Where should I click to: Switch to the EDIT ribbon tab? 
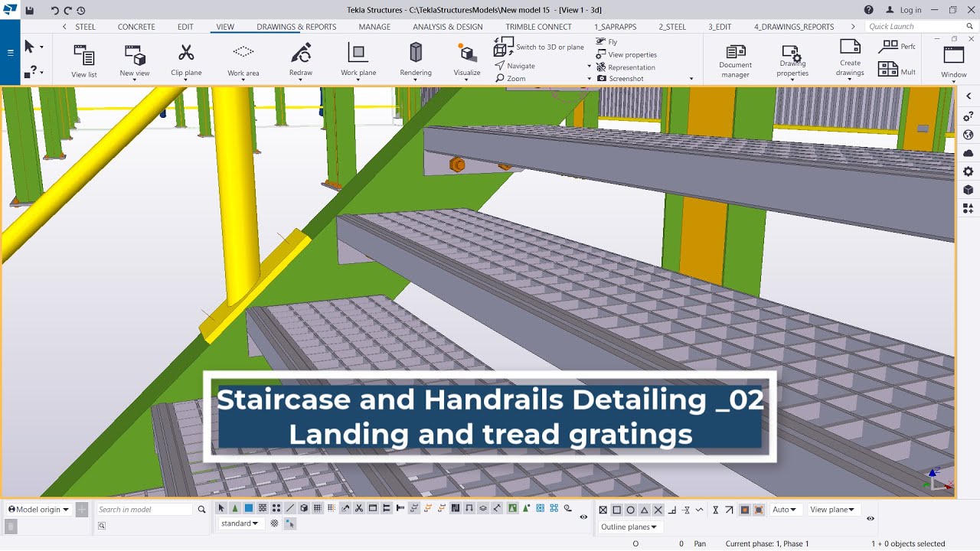(185, 27)
